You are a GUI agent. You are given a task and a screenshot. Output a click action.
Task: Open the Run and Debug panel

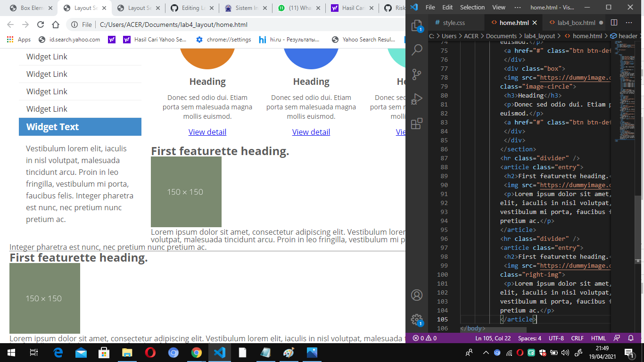tap(416, 99)
